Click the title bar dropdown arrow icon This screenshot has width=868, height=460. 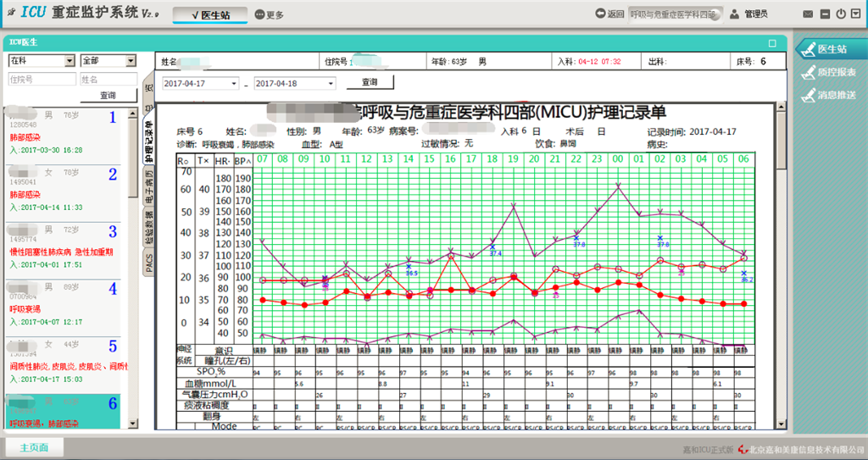click(856, 14)
